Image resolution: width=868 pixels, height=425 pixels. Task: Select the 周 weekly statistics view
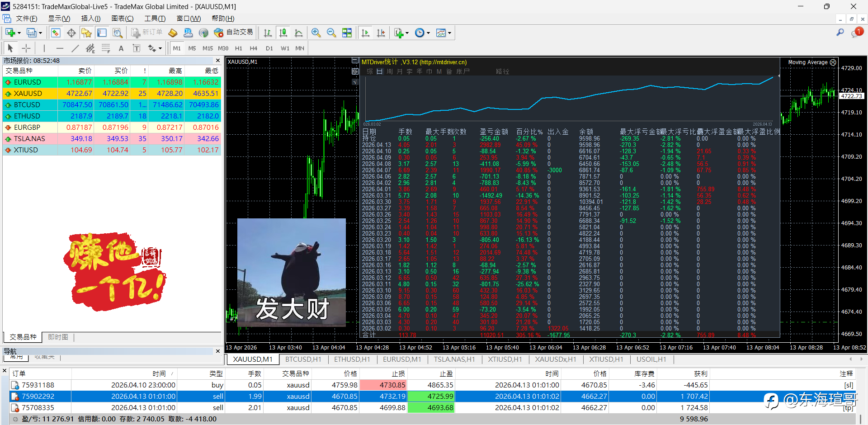click(389, 71)
